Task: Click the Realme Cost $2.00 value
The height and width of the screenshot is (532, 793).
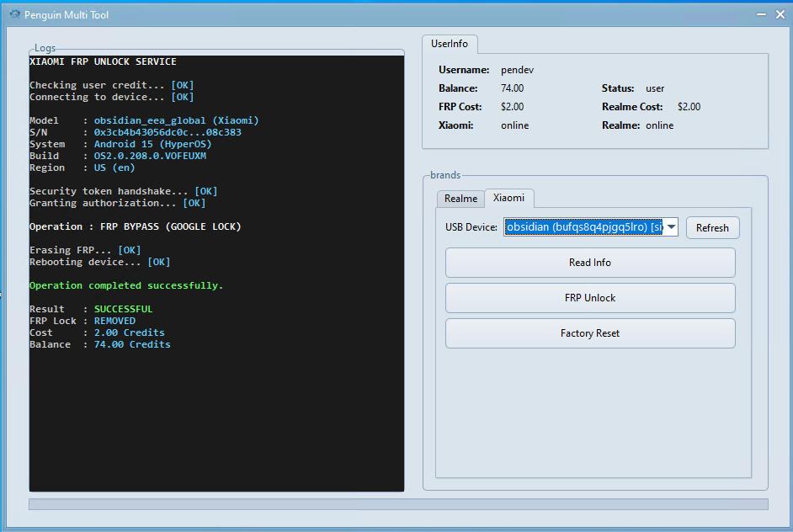Action: pyautogui.click(x=689, y=107)
